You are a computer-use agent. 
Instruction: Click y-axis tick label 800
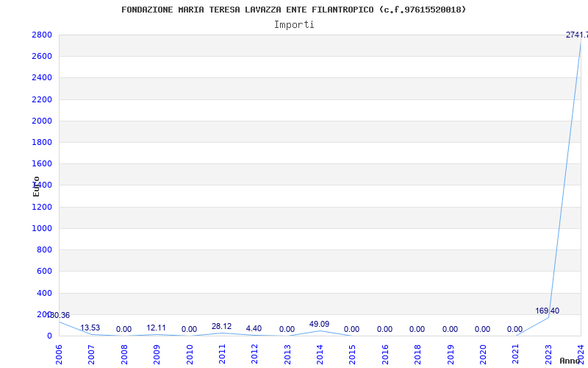tap(44, 250)
